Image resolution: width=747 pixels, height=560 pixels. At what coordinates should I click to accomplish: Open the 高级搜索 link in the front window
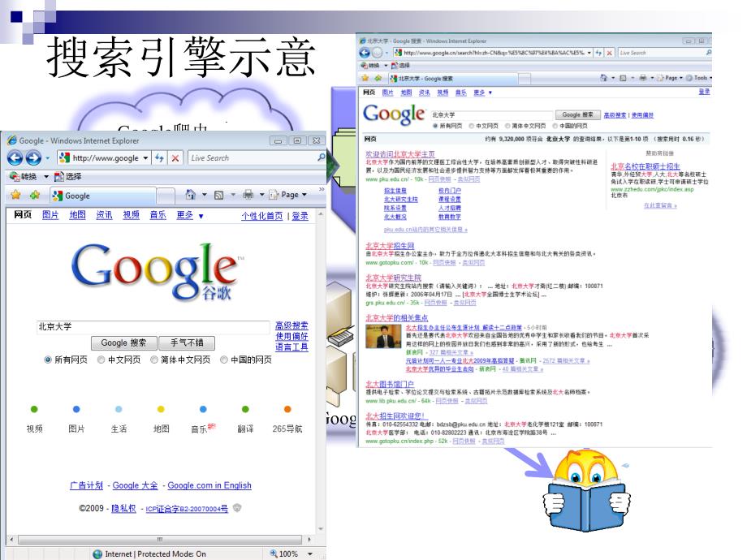pos(291,325)
